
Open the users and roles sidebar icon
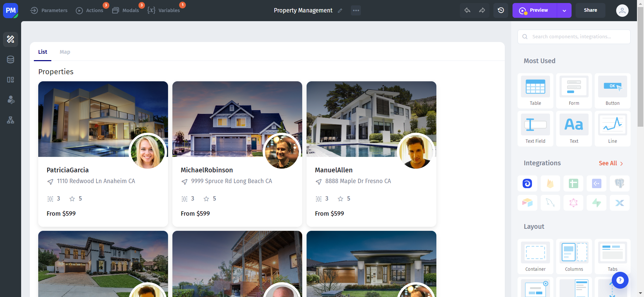(10, 100)
